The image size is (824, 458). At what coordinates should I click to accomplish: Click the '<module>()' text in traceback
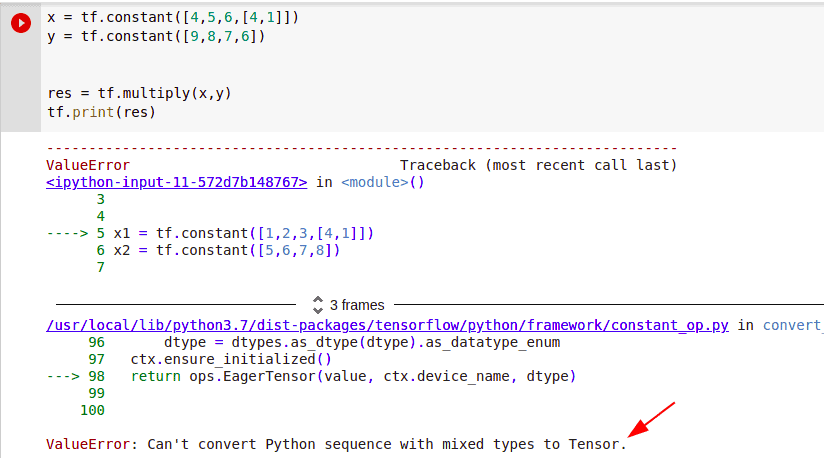(383, 182)
